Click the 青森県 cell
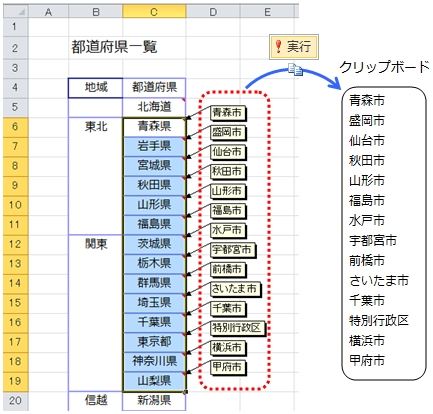The image size is (433, 414). pos(154,127)
